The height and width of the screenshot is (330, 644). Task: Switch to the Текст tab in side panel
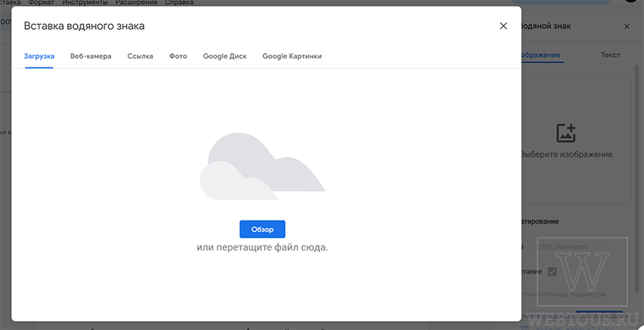[610, 55]
